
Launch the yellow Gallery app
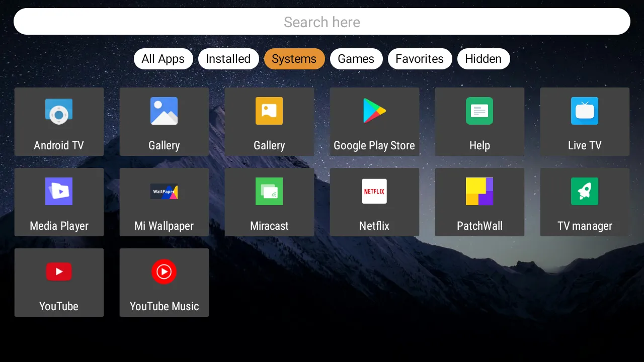(269, 122)
